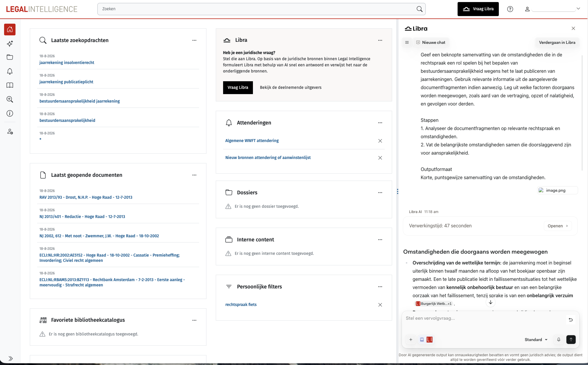This screenshot has height=365, width=588.
Task: Open the user settings icon in sidebar
Action: point(10,132)
